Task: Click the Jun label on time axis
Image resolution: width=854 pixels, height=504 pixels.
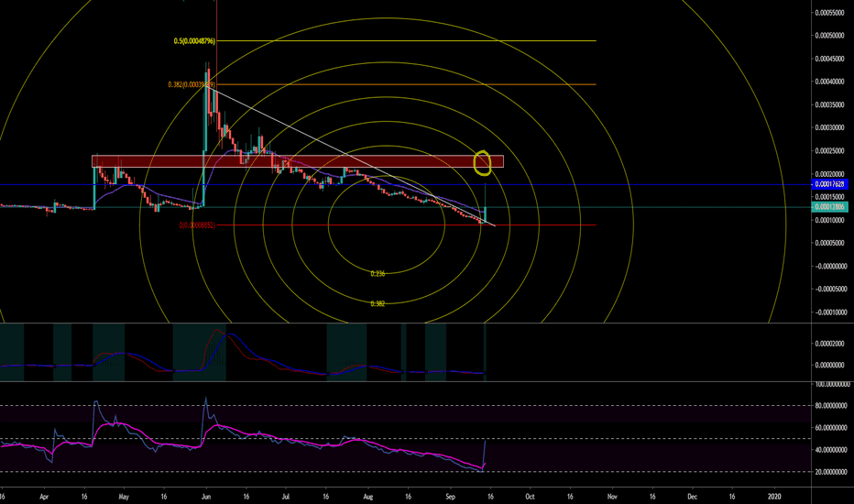Action: coord(206,497)
